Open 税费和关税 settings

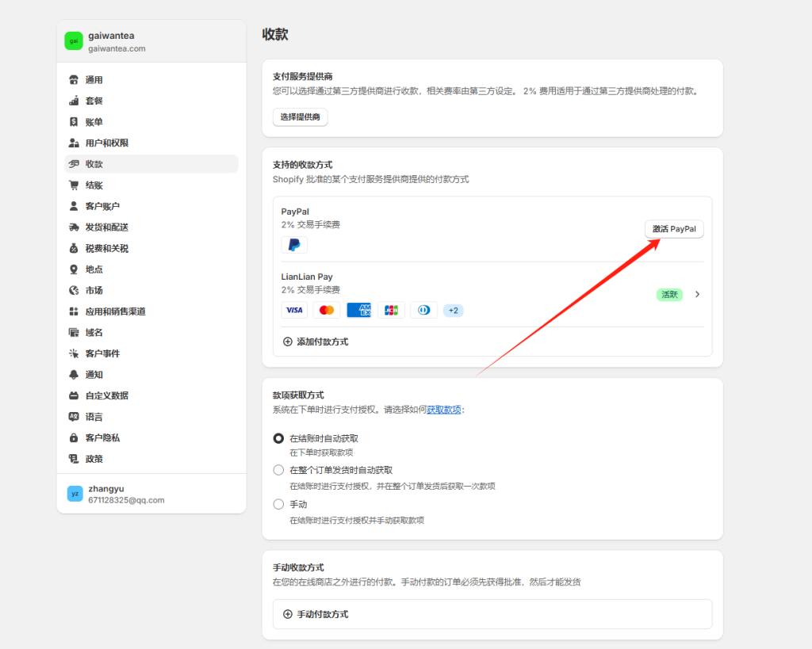[75, 247]
